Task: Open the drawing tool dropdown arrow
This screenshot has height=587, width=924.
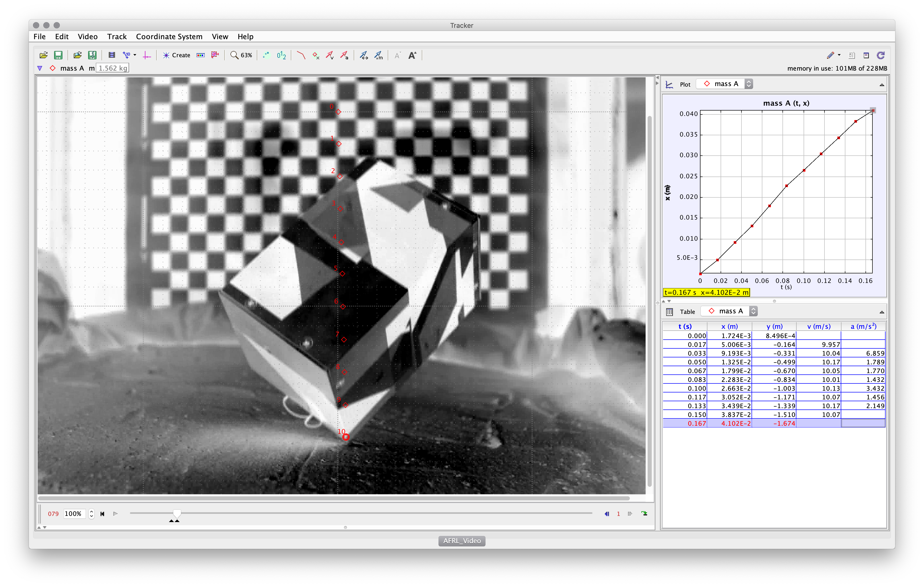Action: point(840,55)
